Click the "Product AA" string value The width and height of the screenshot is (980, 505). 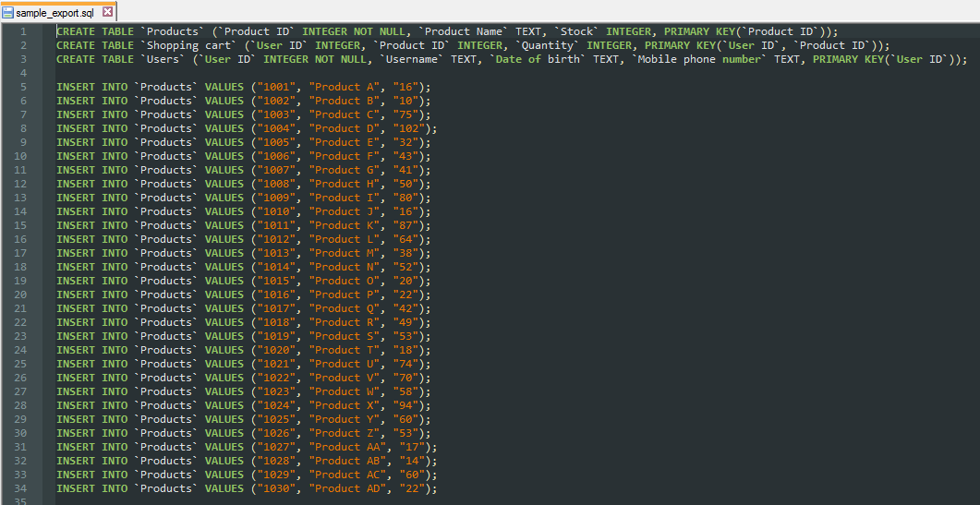pyautogui.click(x=347, y=447)
